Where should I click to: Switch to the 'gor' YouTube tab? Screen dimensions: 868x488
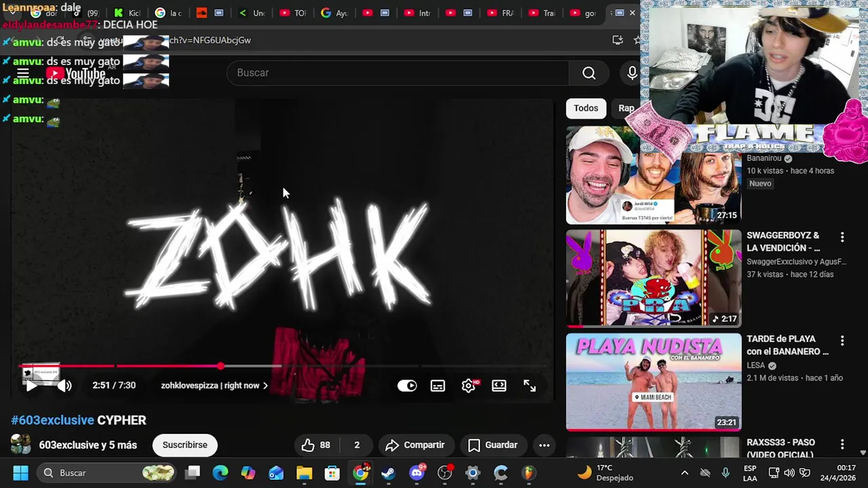coord(583,13)
